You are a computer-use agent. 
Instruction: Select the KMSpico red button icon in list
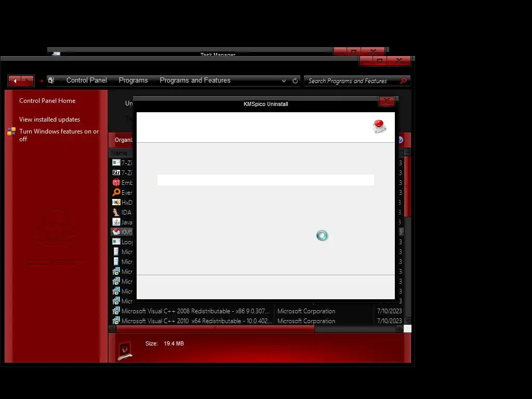116,232
